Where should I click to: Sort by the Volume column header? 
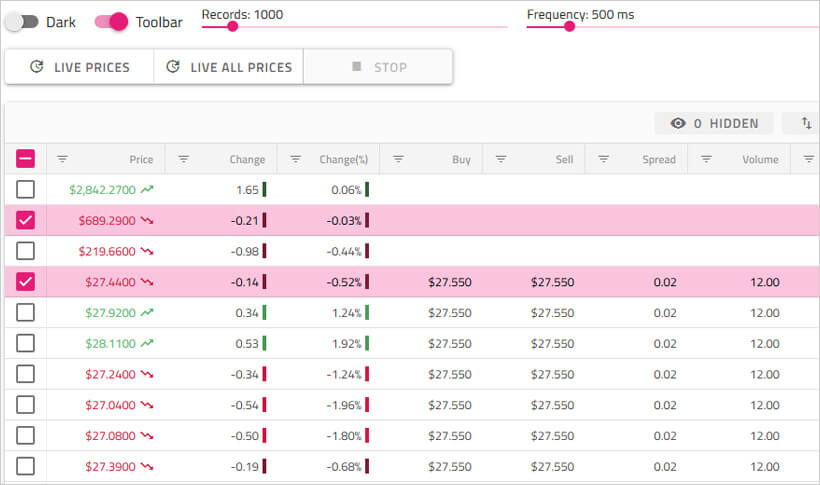(x=760, y=159)
